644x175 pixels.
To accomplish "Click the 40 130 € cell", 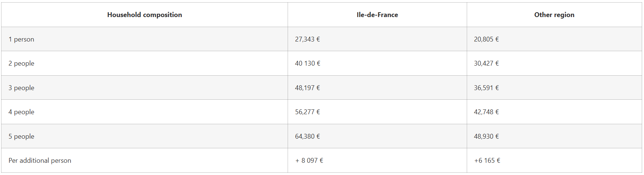I will (307, 63).
